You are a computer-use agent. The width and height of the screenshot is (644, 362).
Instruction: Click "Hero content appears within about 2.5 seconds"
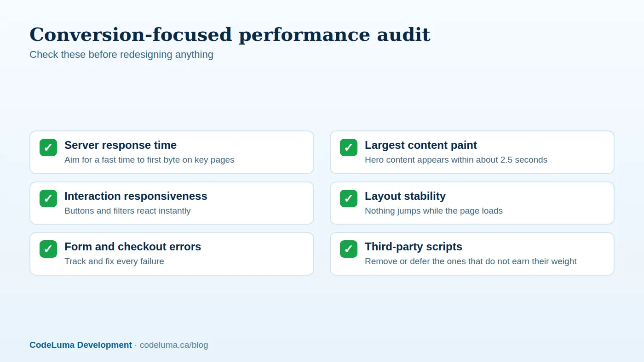(x=456, y=160)
